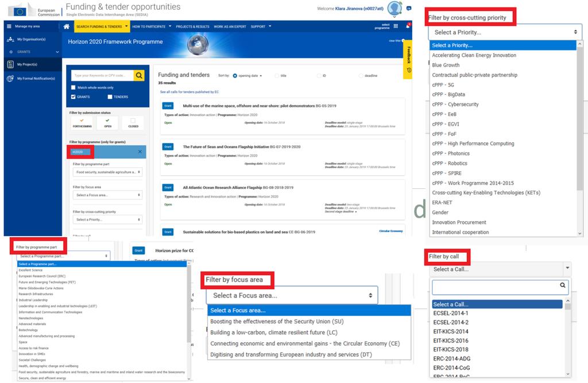This screenshot has height=383, width=588.
Task: Toggle the FORTHCOMING submission status filter
Action: click(x=82, y=123)
